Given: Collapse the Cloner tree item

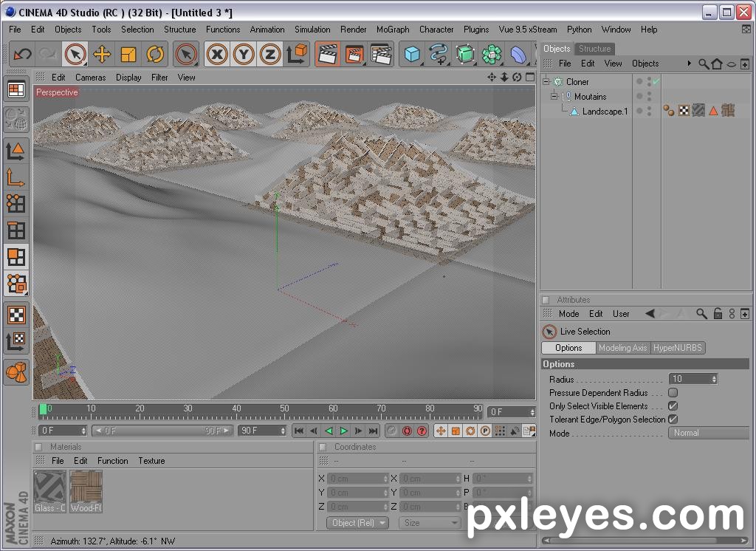Looking at the screenshot, I should 546,81.
